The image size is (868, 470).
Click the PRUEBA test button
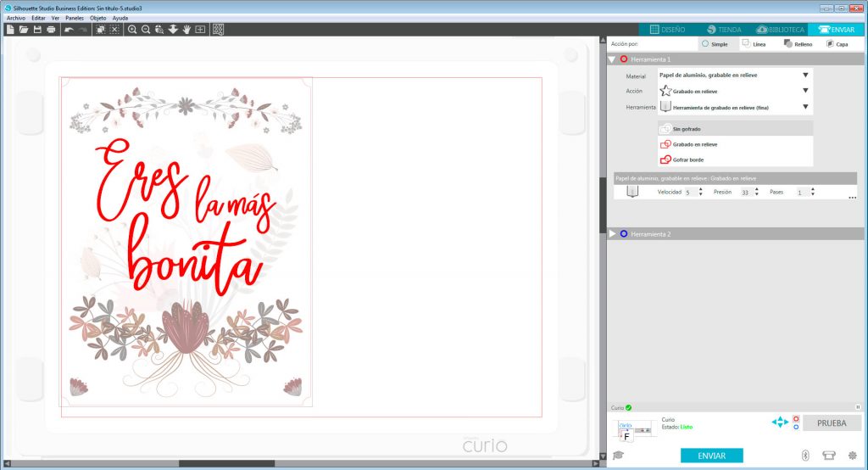click(832, 422)
